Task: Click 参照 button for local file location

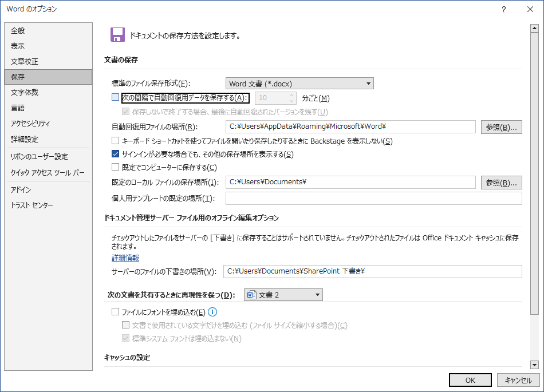Action: pos(501,183)
